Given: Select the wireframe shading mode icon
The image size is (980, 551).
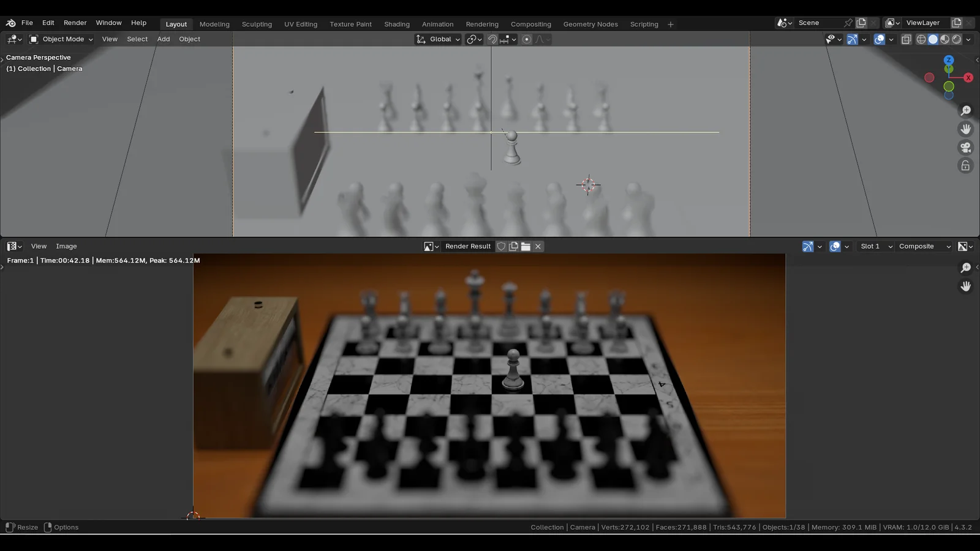Looking at the screenshot, I should coord(921,39).
